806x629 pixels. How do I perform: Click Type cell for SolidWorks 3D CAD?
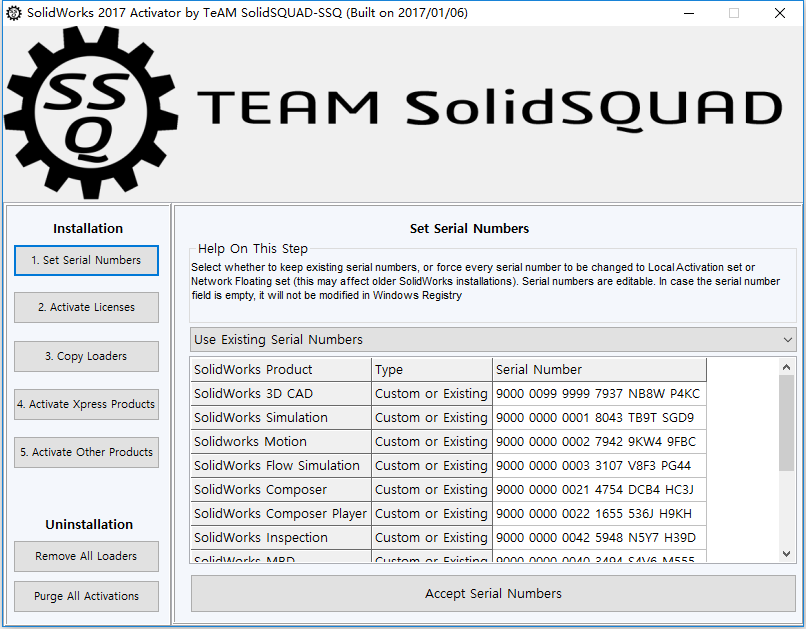pyautogui.click(x=432, y=394)
